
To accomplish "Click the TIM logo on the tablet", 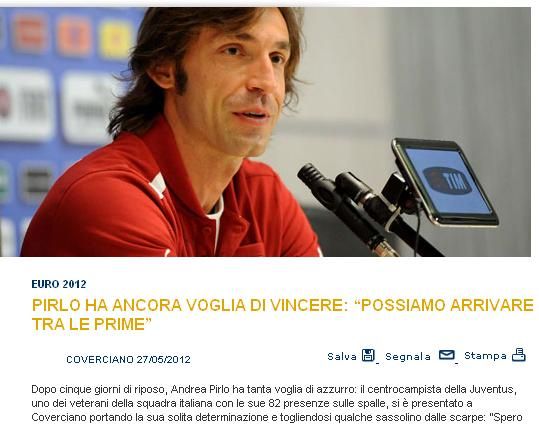I will tap(448, 181).
